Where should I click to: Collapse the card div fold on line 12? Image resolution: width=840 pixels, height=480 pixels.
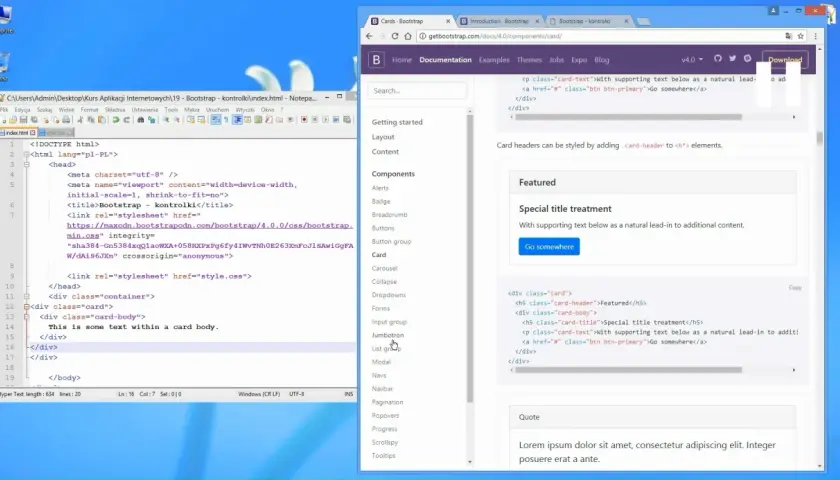pos(26,306)
